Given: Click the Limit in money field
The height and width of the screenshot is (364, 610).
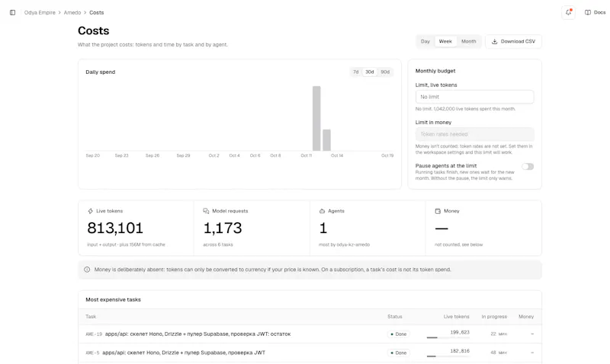Looking at the screenshot, I should pos(474,134).
